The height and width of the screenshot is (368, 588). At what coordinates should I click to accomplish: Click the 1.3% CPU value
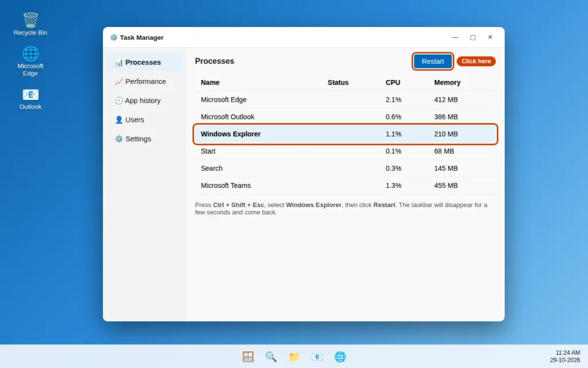[x=393, y=186]
